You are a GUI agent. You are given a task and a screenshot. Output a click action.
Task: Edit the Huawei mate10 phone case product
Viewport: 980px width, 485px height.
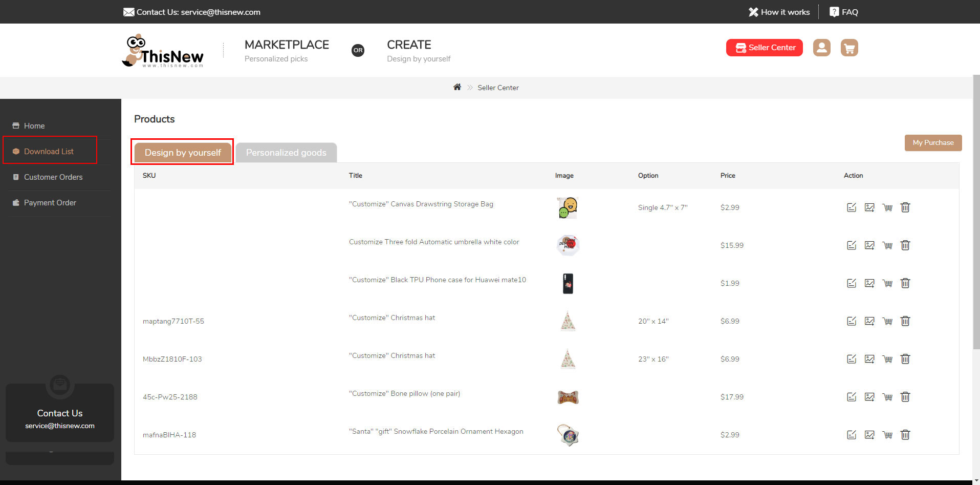(x=852, y=283)
